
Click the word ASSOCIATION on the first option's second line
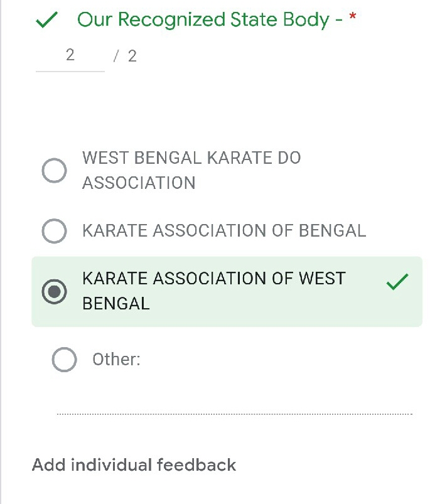139,183
